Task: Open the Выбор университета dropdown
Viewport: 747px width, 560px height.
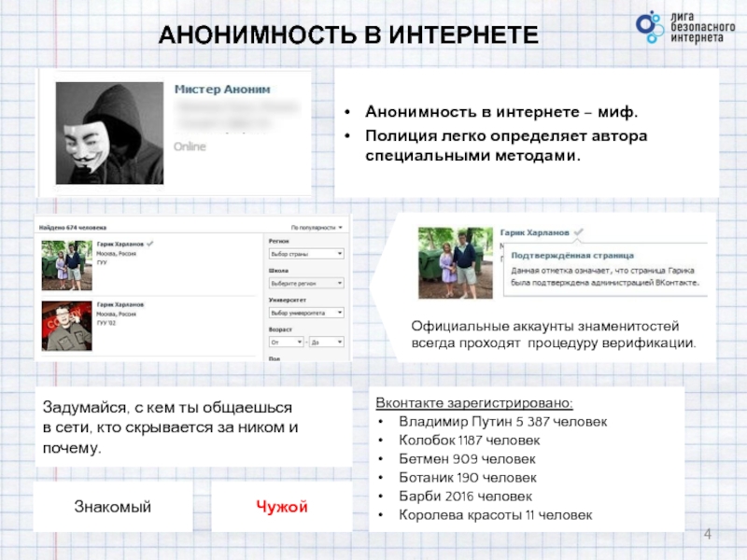Action: click(306, 313)
